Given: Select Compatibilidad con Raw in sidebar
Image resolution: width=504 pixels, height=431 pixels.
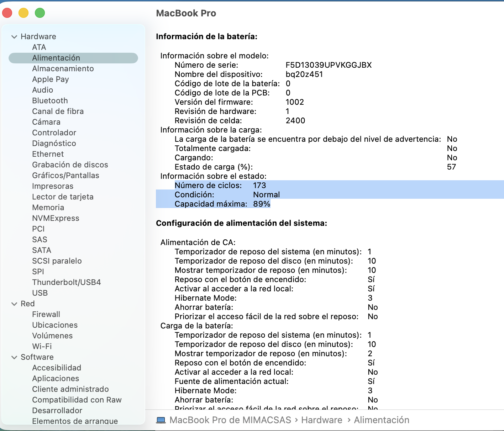Looking at the screenshot, I should click(77, 400).
